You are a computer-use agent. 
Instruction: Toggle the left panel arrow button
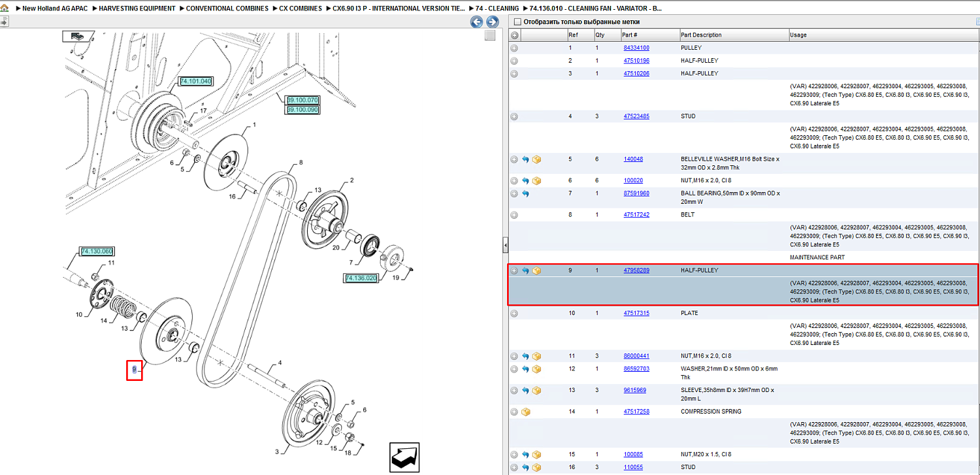[4, 22]
